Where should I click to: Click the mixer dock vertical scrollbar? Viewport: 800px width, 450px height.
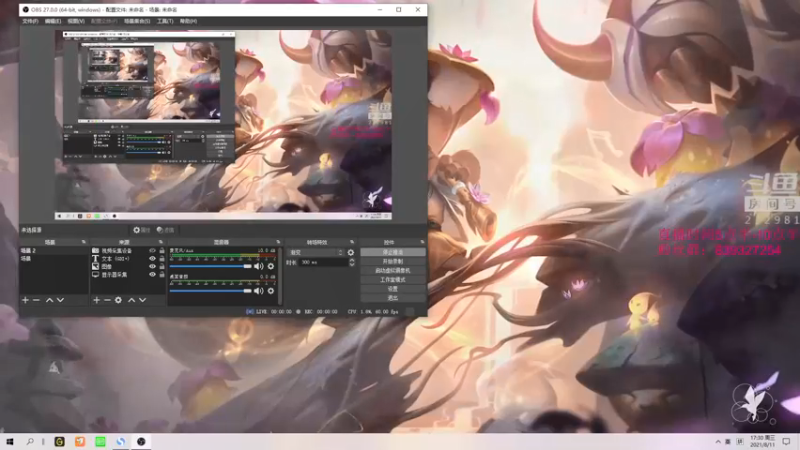tap(280, 276)
